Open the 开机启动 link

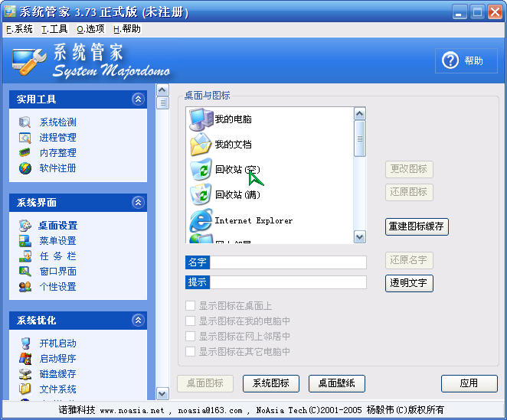(x=58, y=343)
